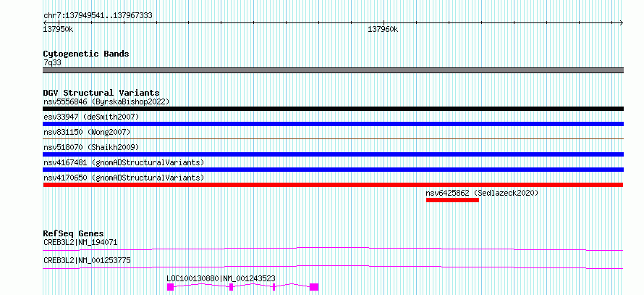Open gene label LOC100130880|NM_001243523
Screen dimensions: 644x295
(x=221, y=278)
